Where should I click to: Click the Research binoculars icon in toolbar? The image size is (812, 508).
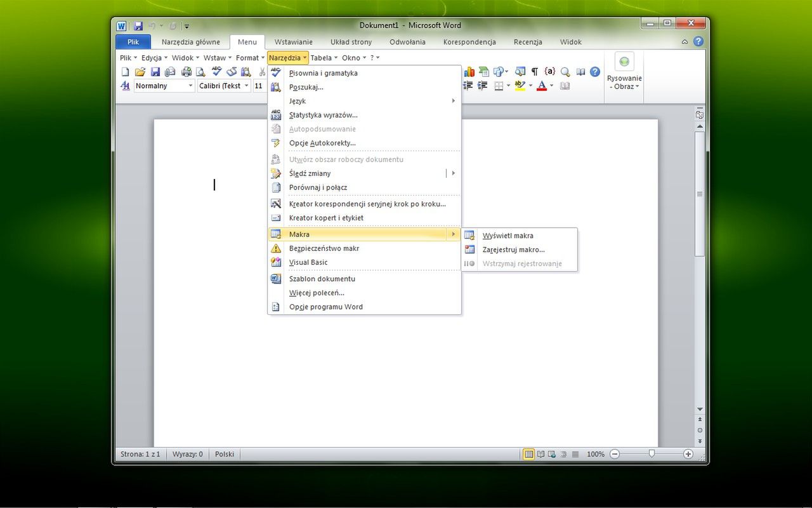pos(246,72)
